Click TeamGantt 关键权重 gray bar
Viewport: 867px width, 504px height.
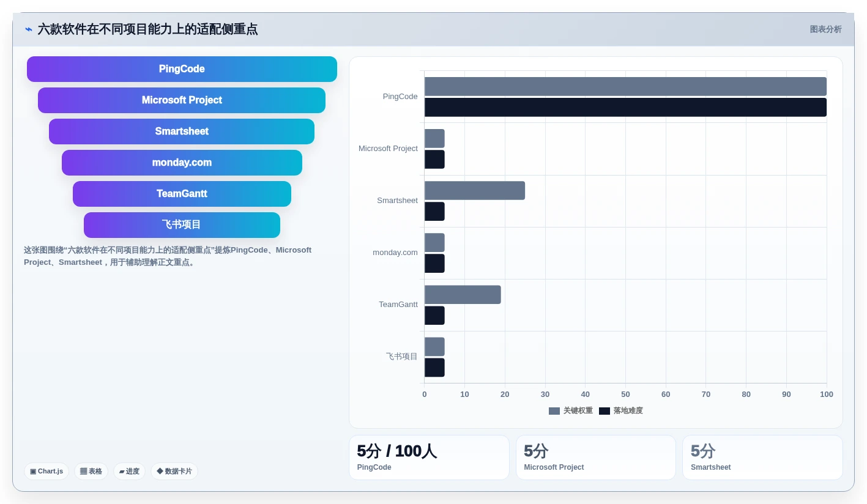click(463, 294)
